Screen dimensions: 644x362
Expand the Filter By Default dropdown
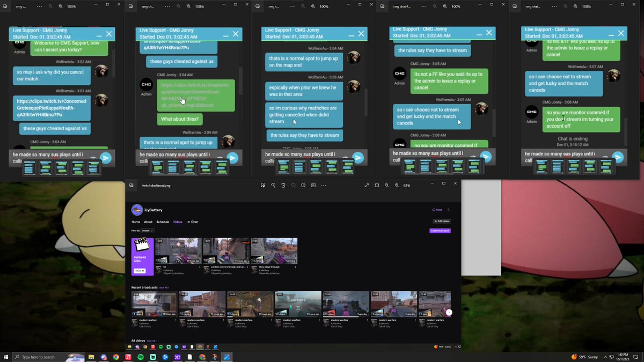[x=148, y=231]
